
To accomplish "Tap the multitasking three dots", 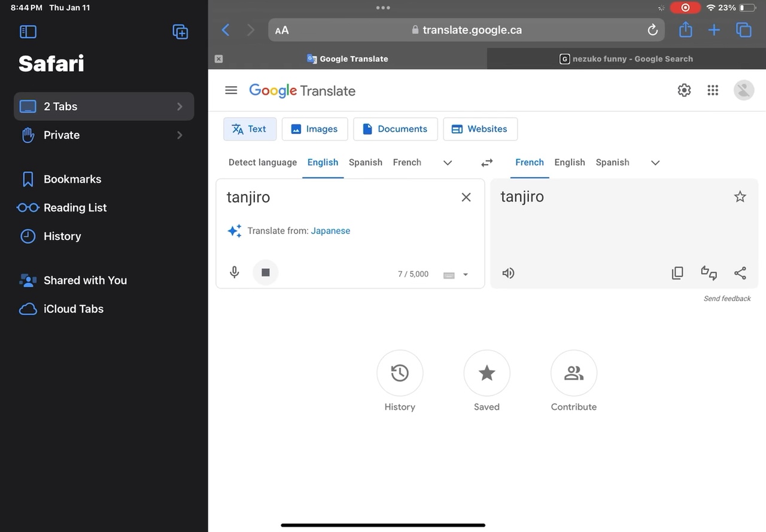I will pyautogui.click(x=383, y=8).
